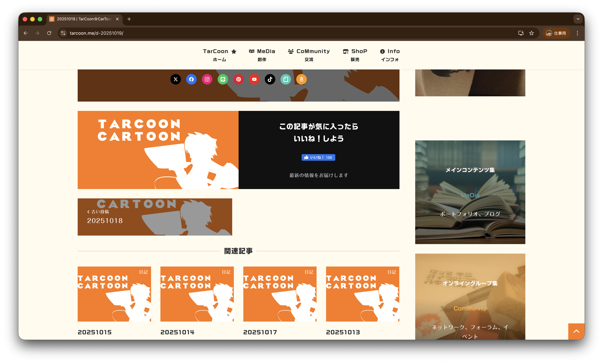
Task: Open the CoMmunity 交流 menu
Action: pyautogui.click(x=309, y=55)
